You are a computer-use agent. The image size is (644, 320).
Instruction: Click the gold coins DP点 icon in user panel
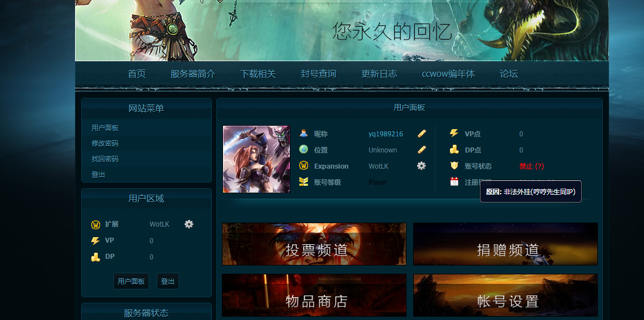(454, 150)
